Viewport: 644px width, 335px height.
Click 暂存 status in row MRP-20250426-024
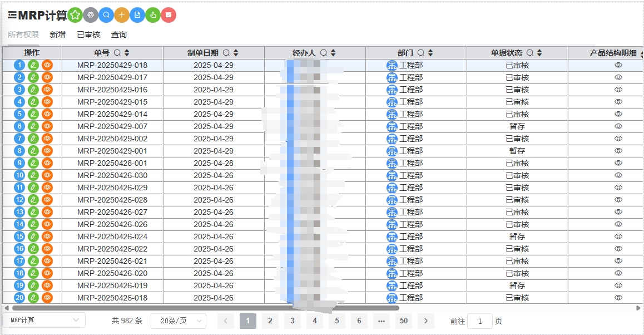(517, 237)
